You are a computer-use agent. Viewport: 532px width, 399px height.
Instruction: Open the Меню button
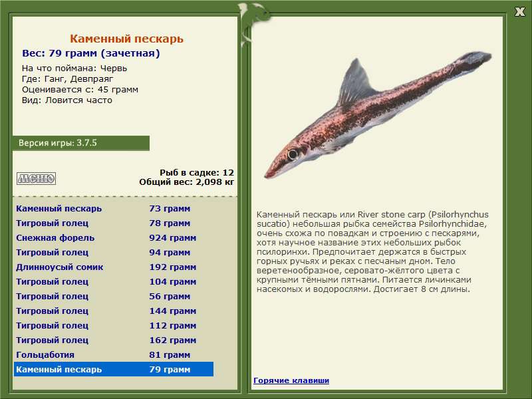(x=37, y=178)
